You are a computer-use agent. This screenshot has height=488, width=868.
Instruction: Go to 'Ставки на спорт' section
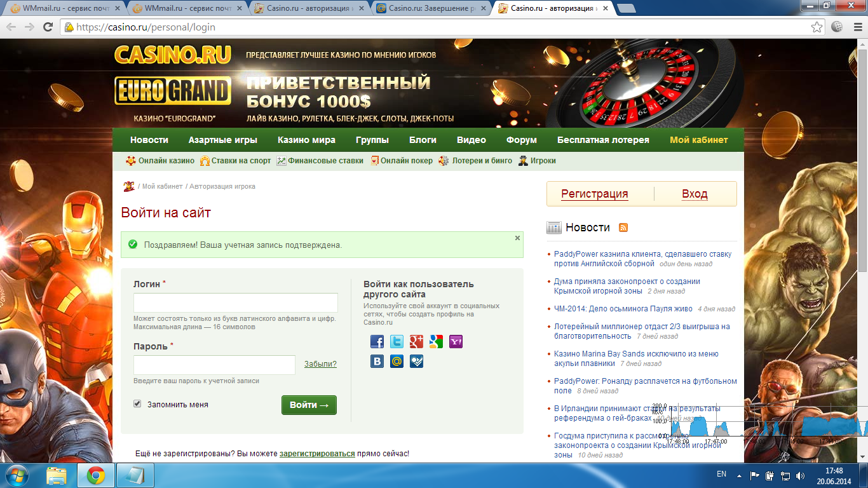235,161
